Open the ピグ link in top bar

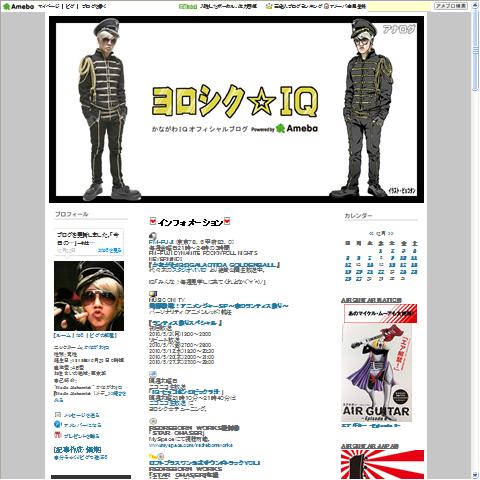(70, 6)
